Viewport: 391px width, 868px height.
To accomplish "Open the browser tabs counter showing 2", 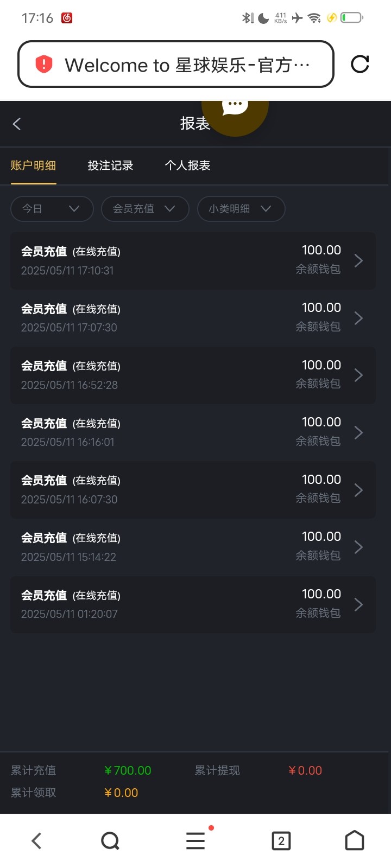I will (x=281, y=841).
